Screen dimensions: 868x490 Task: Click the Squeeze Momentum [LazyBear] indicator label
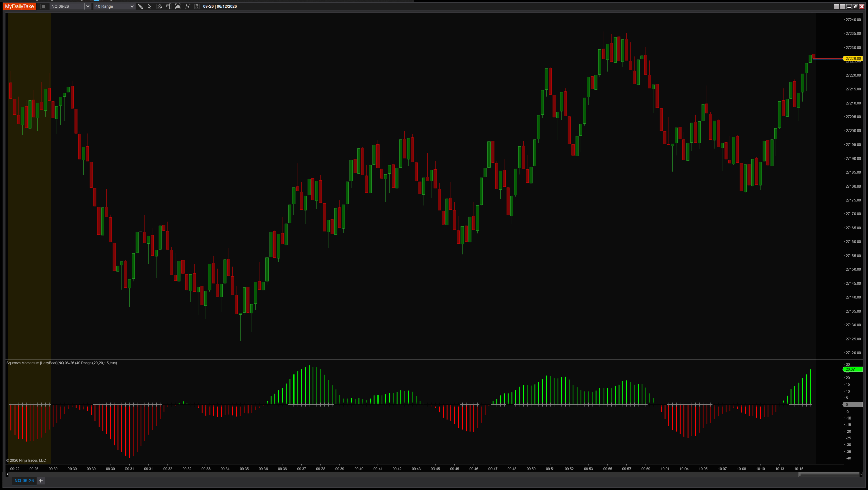62,363
